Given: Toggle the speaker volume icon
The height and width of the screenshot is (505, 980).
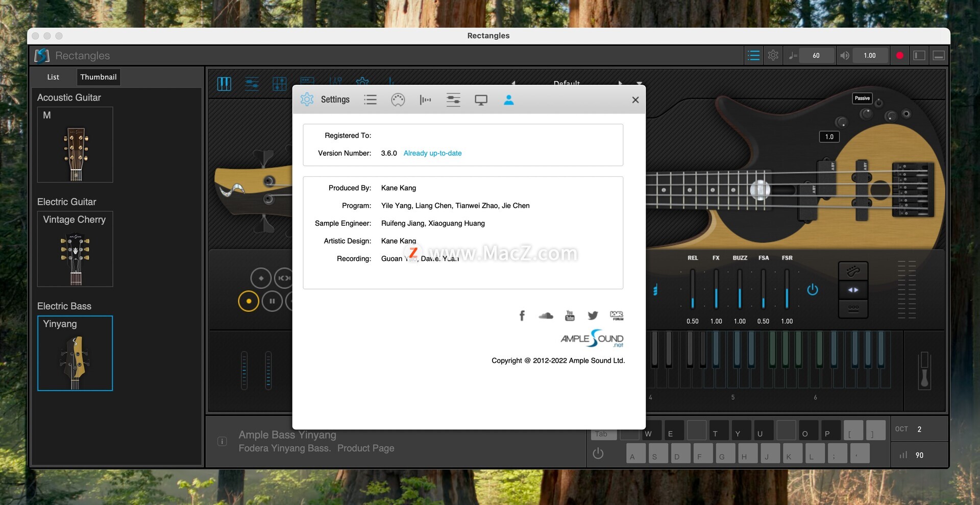Looking at the screenshot, I should [x=845, y=56].
